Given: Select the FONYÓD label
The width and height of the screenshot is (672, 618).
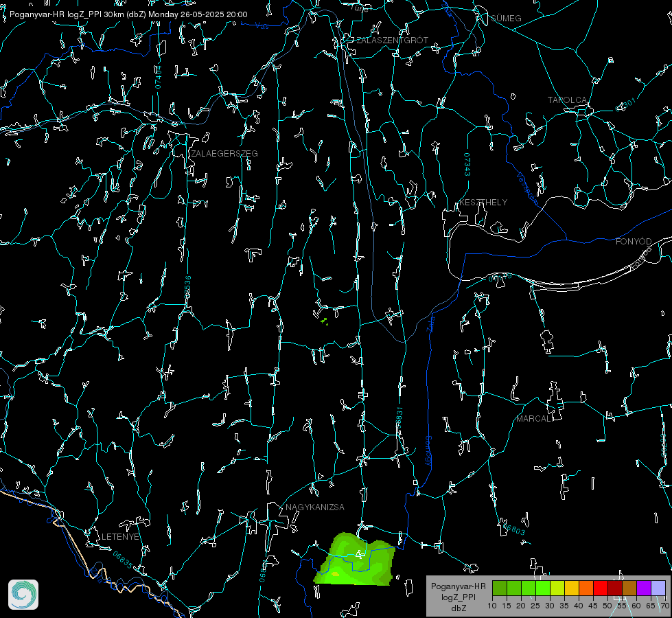Looking at the screenshot, I should coord(634,242).
